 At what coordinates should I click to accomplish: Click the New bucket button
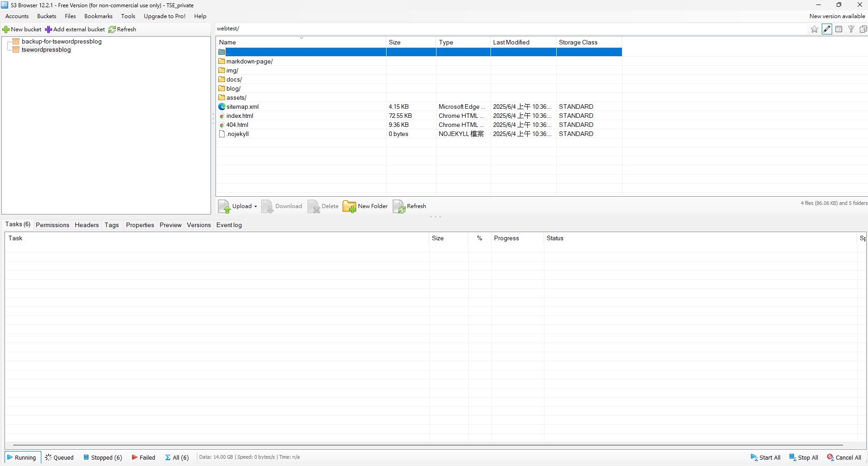click(22, 29)
